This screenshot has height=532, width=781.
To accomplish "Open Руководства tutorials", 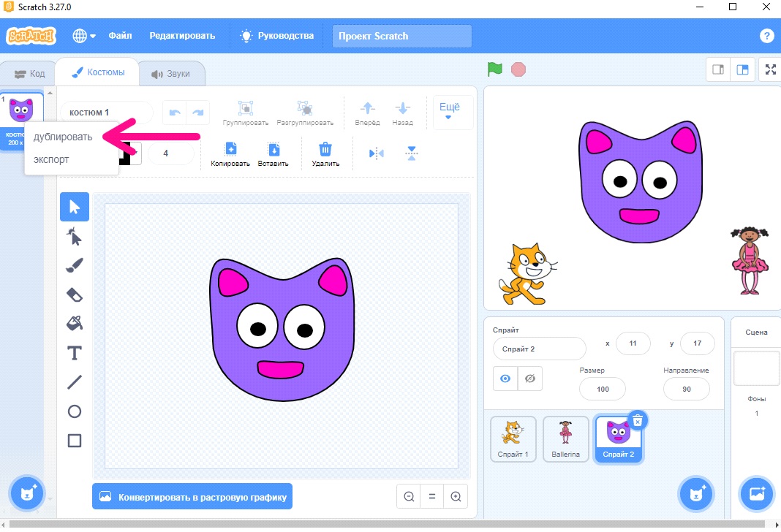I will [x=277, y=36].
